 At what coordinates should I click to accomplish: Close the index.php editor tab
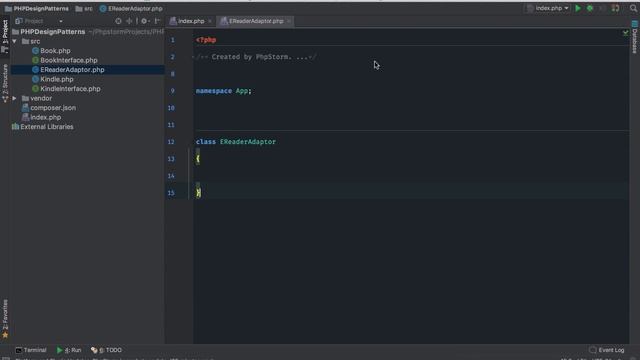[x=210, y=21]
